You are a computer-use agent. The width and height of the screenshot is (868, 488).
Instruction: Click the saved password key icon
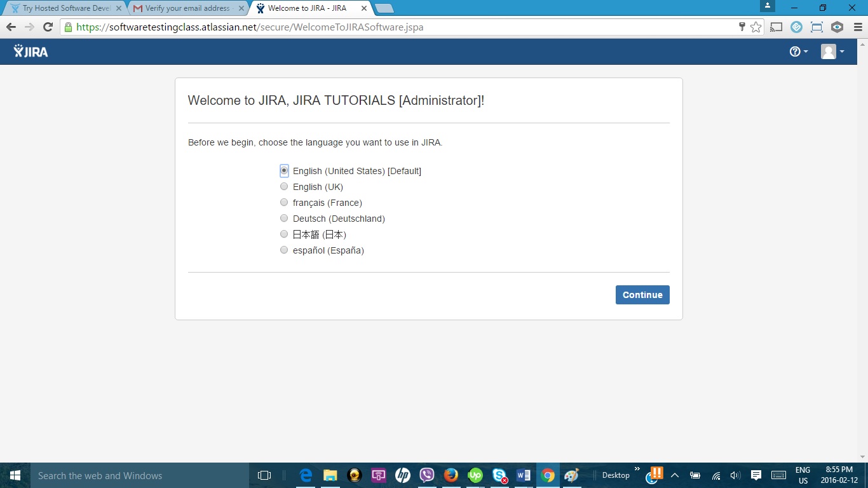coord(742,27)
